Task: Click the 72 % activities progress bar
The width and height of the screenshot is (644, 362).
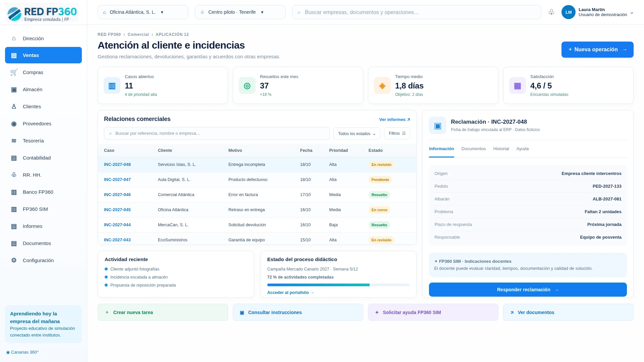Action: click(338, 285)
